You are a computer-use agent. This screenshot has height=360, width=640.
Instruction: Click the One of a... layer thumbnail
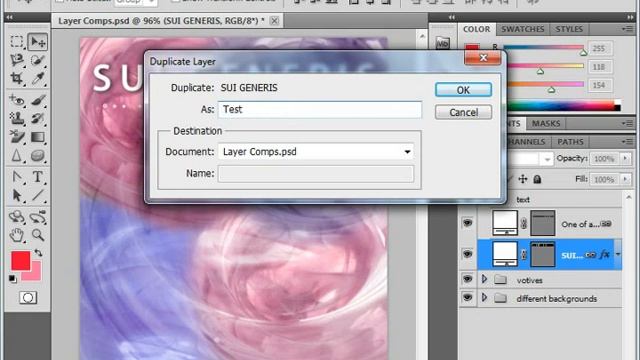pos(505,223)
